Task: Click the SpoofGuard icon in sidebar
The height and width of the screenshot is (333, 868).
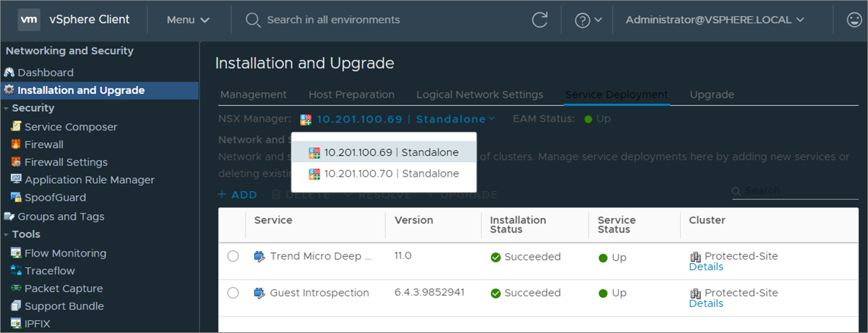Action: click(x=16, y=198)
